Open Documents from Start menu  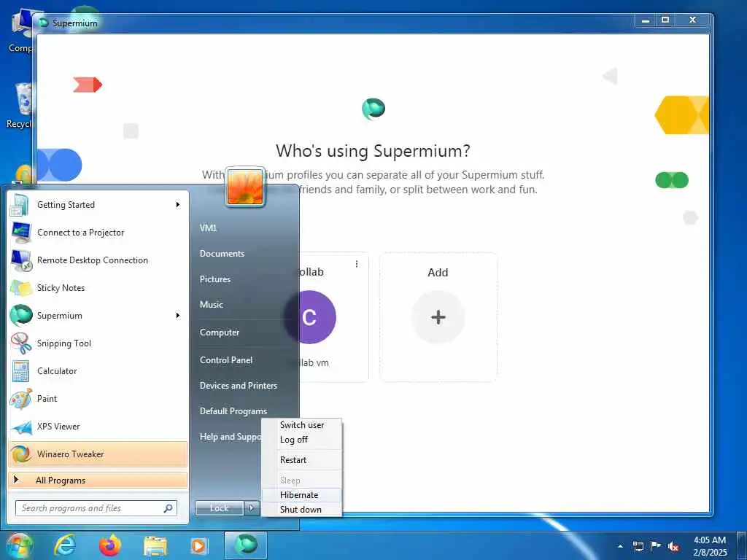(x=222, y=253)
